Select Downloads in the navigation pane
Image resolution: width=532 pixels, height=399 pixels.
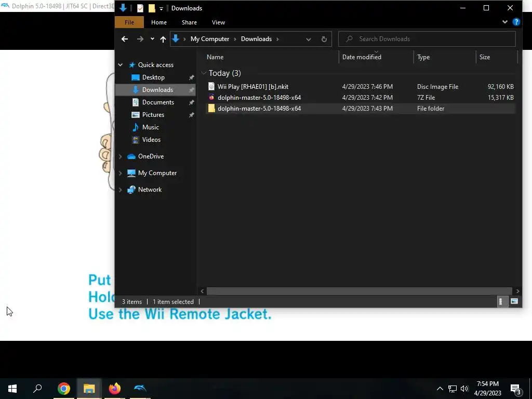[157, 90]
